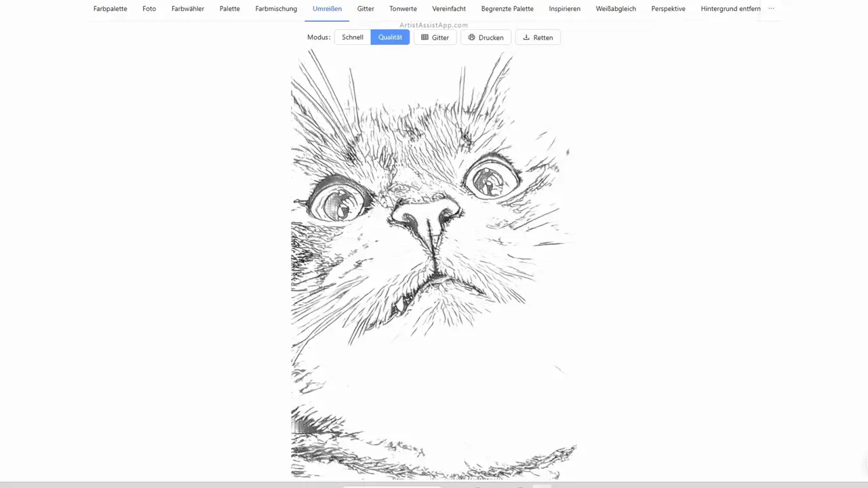This screenshot has width=868, height=488.
Task: Select the Vereinfacht tab
Action: coord(449,9)
